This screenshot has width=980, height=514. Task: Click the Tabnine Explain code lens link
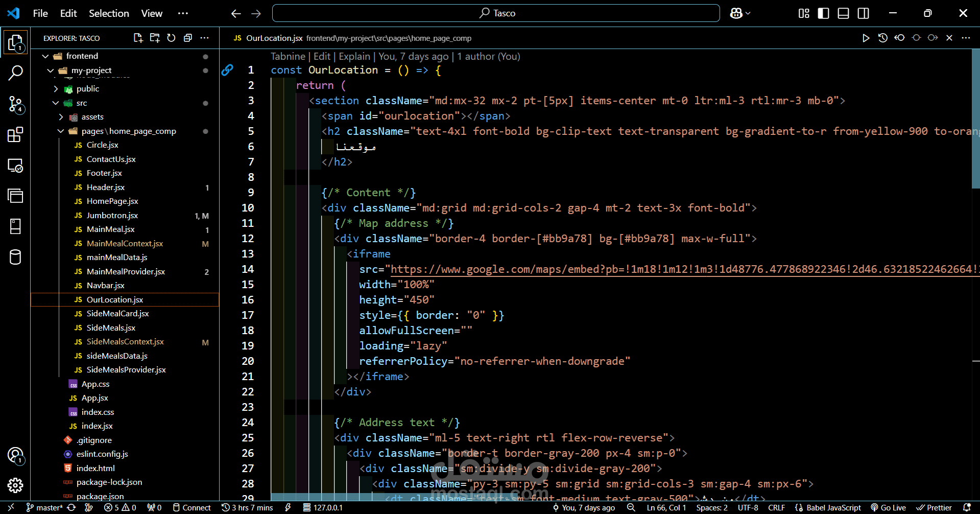coord(354,57)
